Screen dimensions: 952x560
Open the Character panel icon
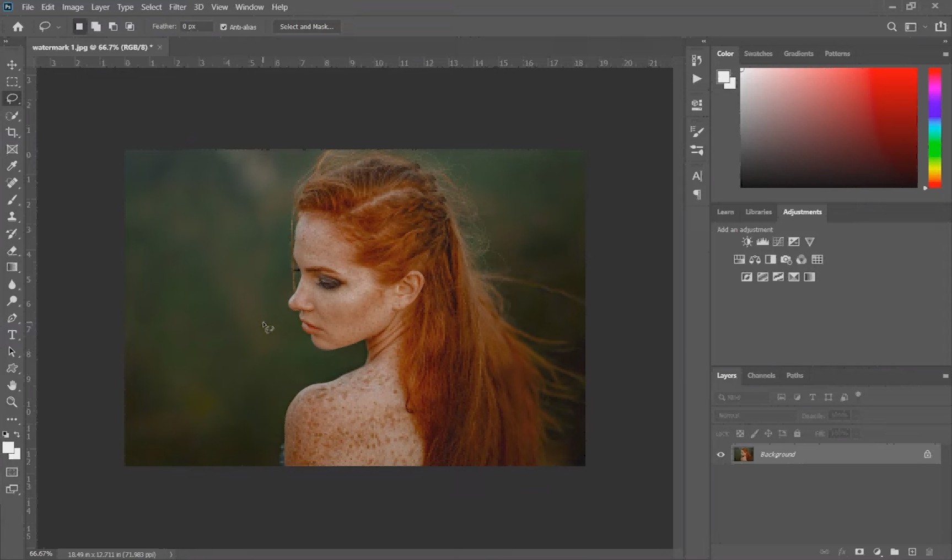coord(697,176)
